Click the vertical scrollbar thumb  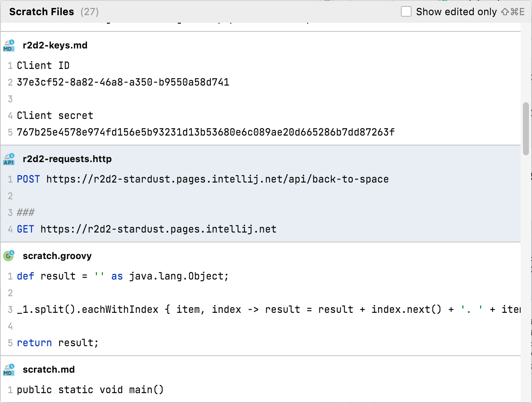[526, 129]
